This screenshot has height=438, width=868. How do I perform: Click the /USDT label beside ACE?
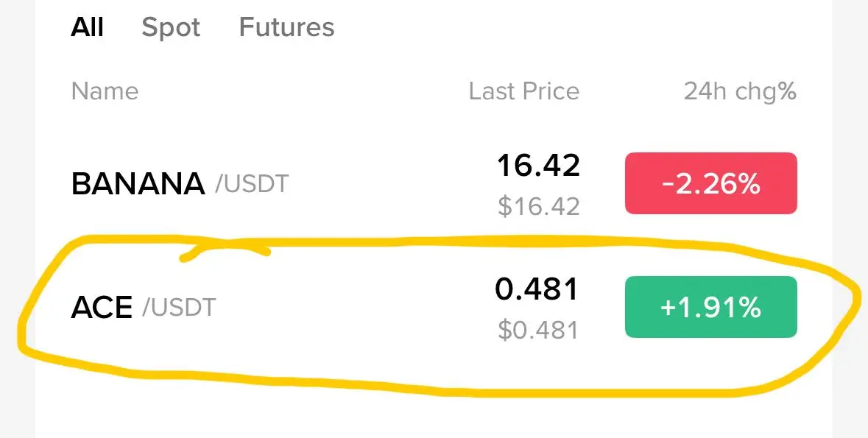[179, 308]
